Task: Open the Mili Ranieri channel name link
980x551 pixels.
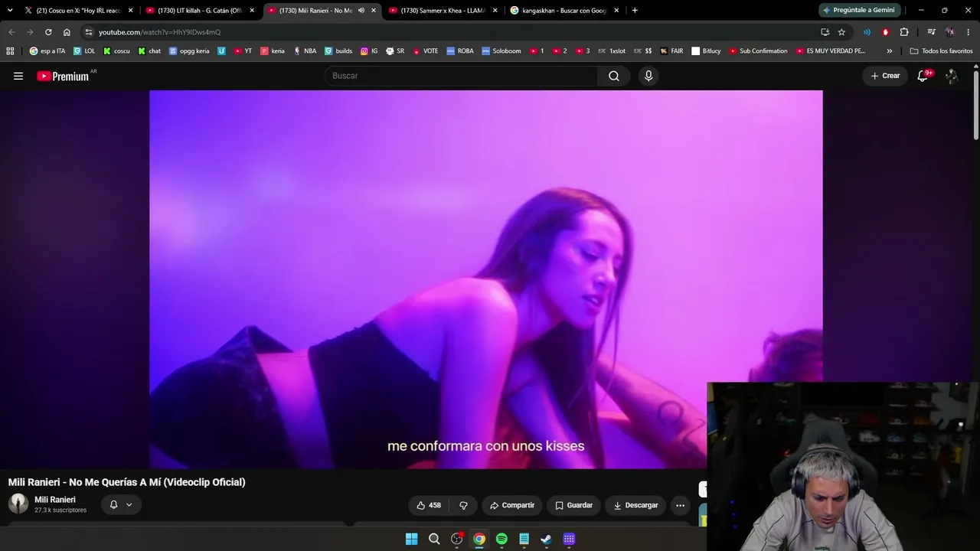Action: coord(55,500)
